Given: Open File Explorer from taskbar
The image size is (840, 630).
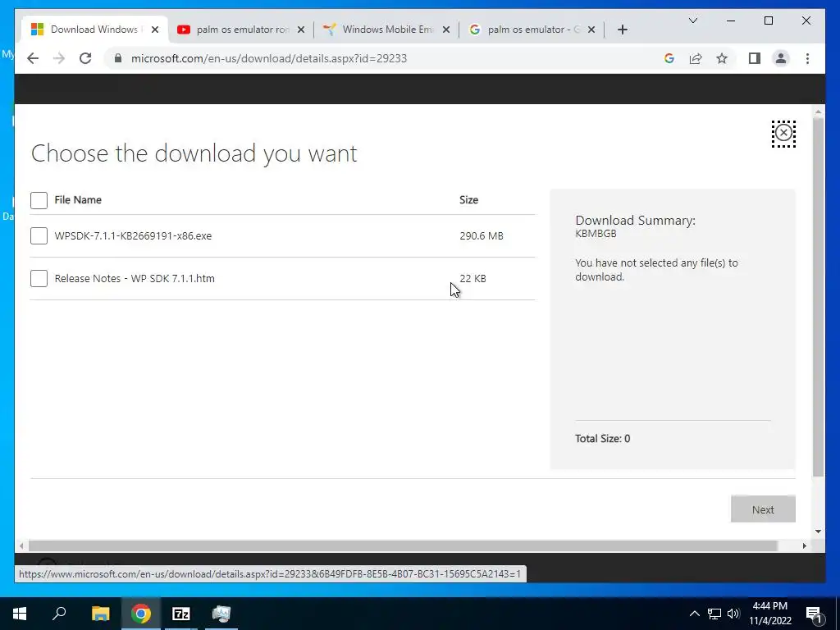Looking at the screenshot, I should coord(100,614).
